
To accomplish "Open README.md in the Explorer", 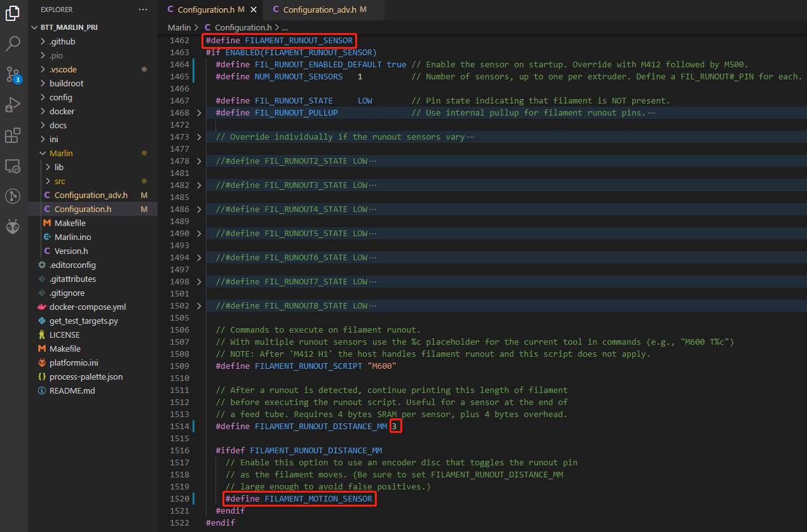I will click(x=72, y=390).
